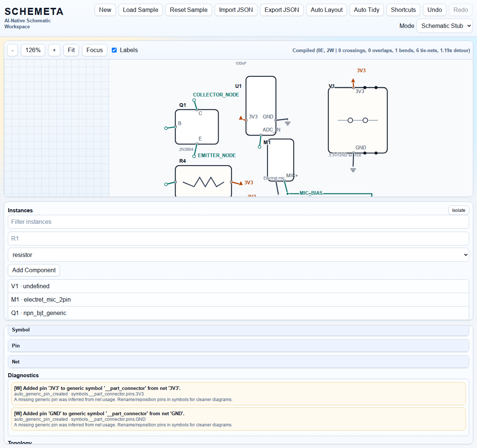Click Auto Layout in the toolbar

tap(326, 10)
